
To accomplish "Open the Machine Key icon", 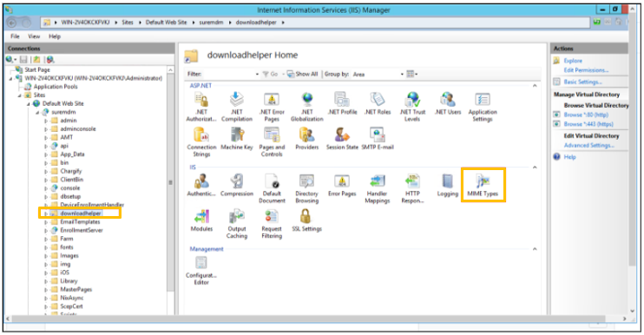I will pos(237,139).
